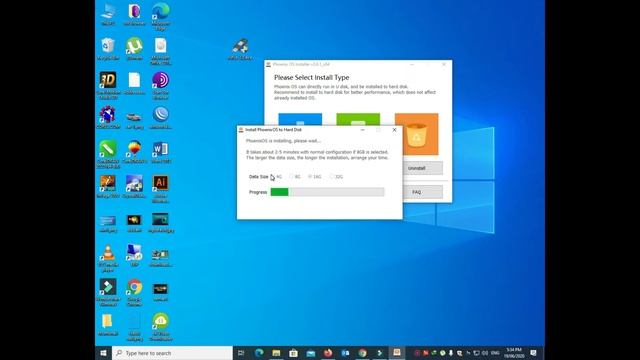Switch to Chrome on the taskbar
The width and height of the screenshot is (640, 360).
pos(362,353)
